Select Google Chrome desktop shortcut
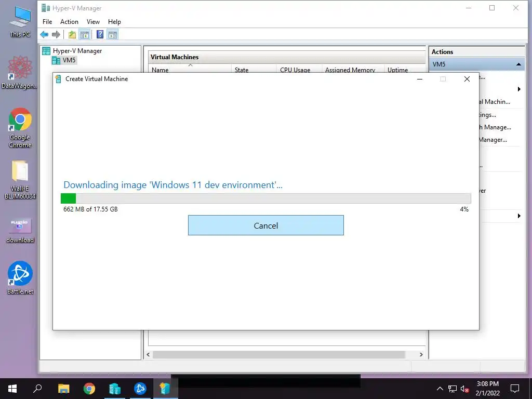The height and width of the screenshot is (399, 532). point(20,128)
